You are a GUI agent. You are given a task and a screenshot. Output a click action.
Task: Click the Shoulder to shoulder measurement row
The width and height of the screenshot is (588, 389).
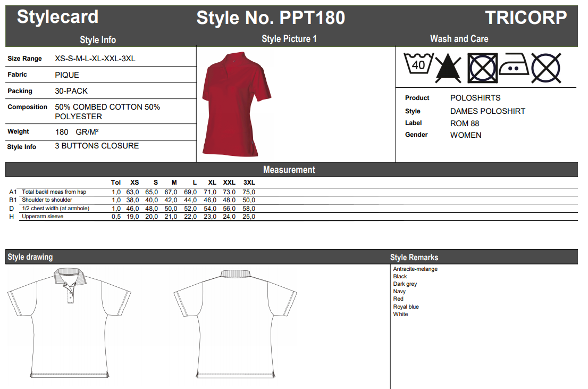47,200
